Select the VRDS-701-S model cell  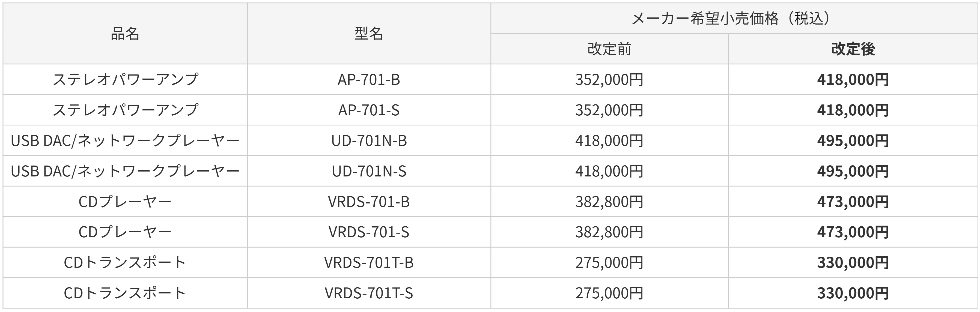pos(369,232)
